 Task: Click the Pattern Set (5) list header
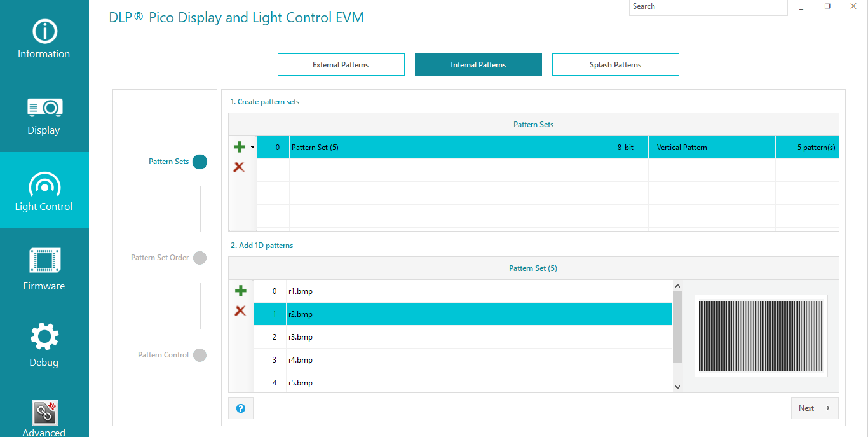534,268
